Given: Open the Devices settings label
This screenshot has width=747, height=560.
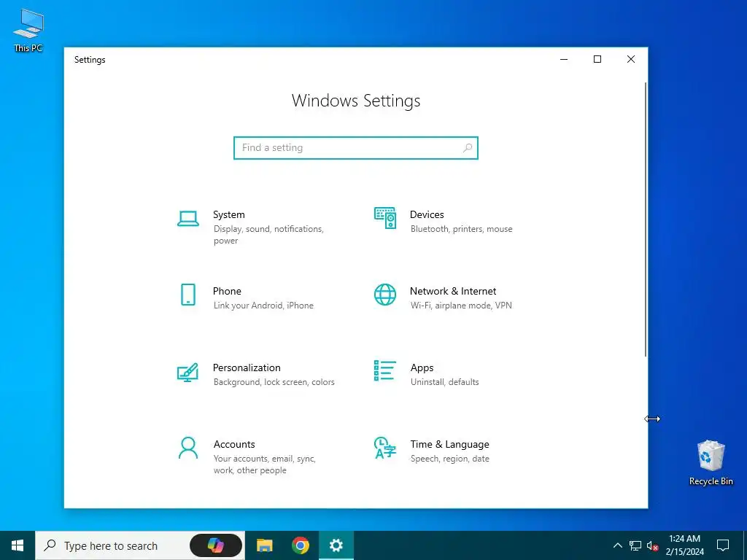Looking at the screenshot, I should (427, 214).
